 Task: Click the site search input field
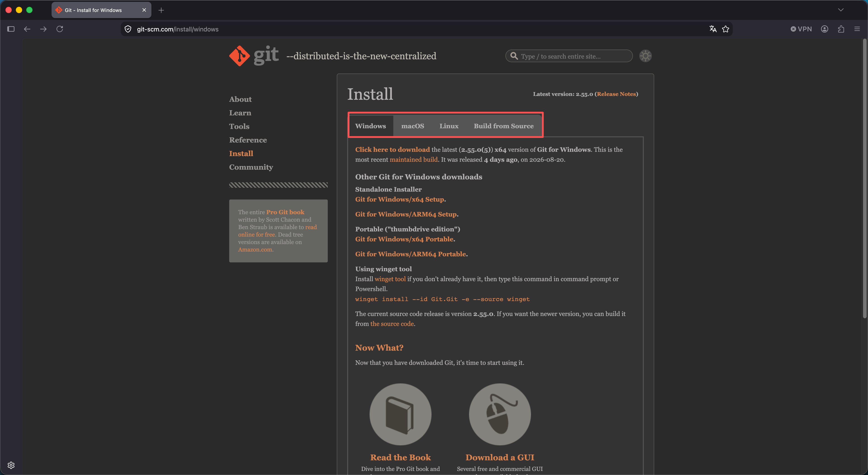click(569, 56)
